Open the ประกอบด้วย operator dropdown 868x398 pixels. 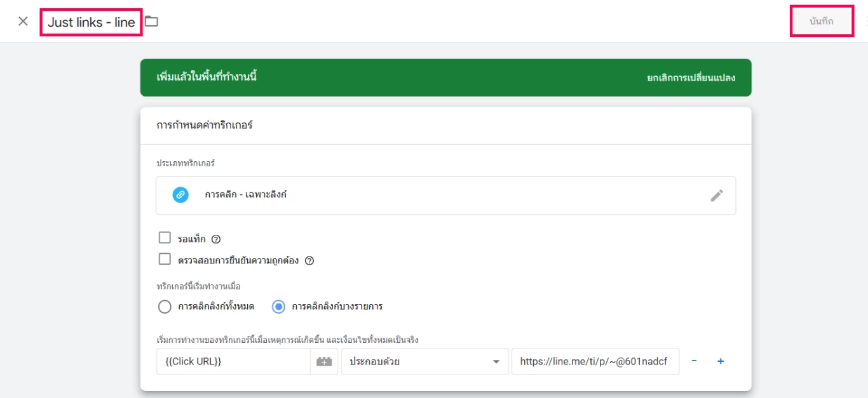tap(424, 362)
